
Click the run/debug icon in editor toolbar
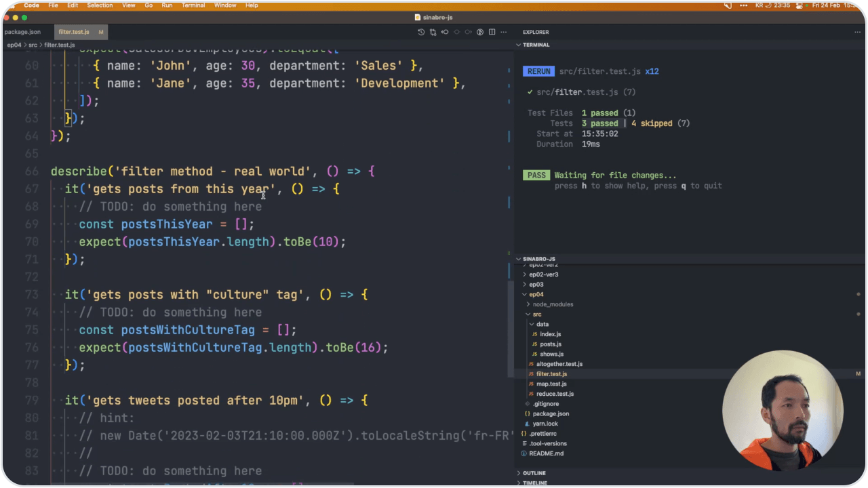coord(480,32)
